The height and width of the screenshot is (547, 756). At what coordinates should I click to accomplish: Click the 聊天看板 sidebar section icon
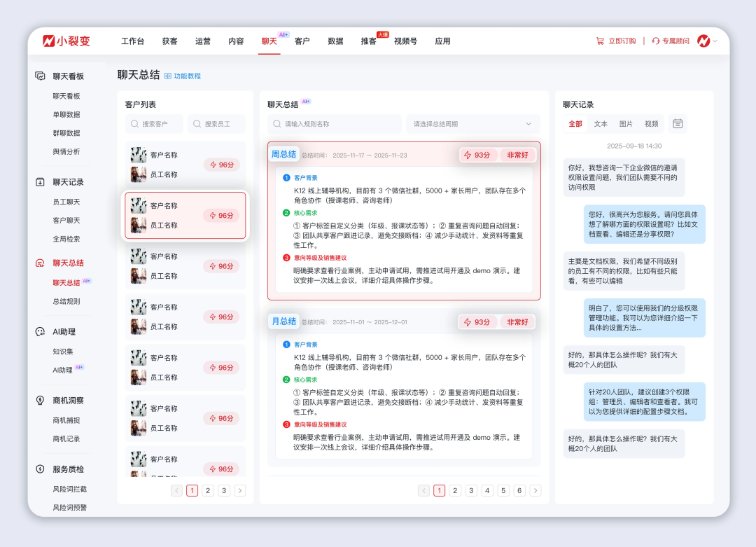41,76
